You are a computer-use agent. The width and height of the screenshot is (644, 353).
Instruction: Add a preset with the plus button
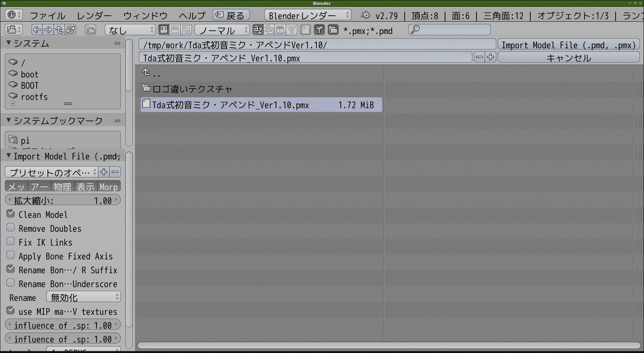[104, 172]
